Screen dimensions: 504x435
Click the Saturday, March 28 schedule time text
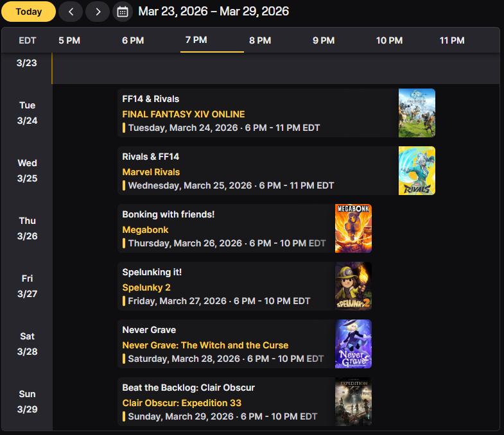pos(225,359)
